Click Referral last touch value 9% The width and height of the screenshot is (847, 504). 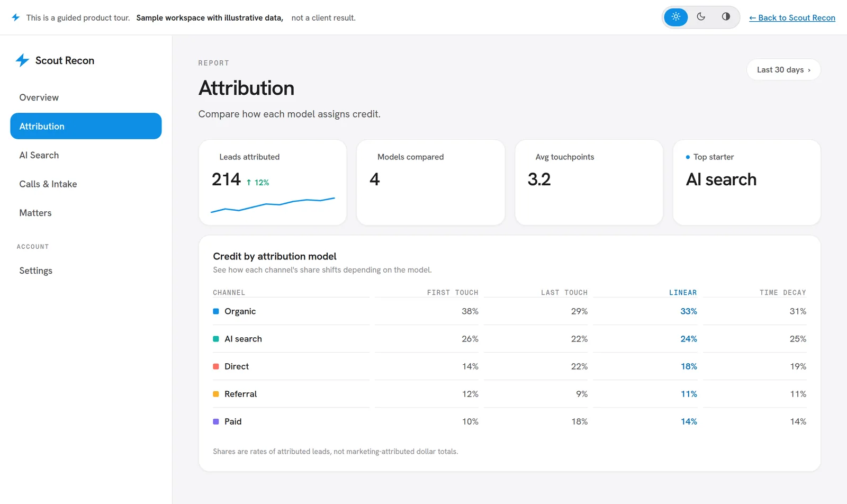[582, 394]
